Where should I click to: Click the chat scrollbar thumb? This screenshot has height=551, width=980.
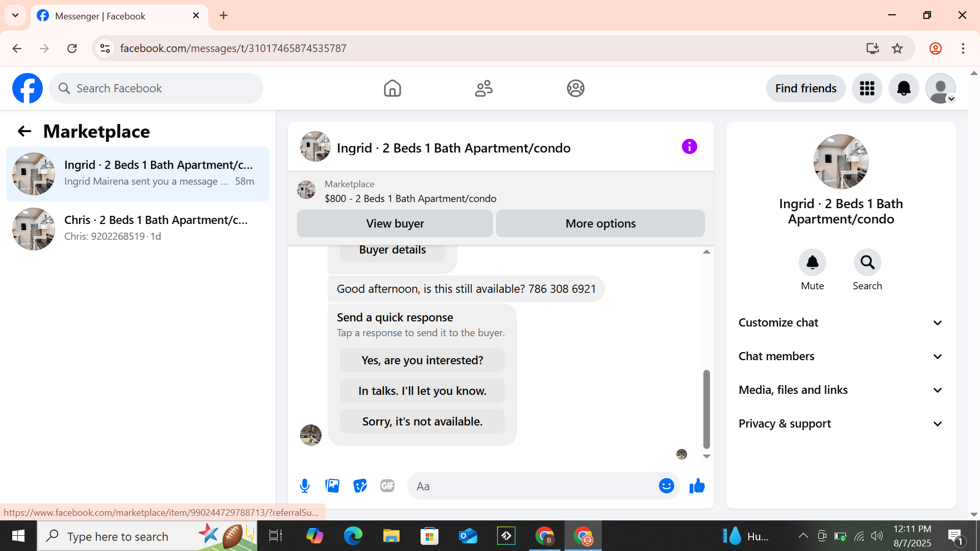pyautogui.click(x=706, y=408)
